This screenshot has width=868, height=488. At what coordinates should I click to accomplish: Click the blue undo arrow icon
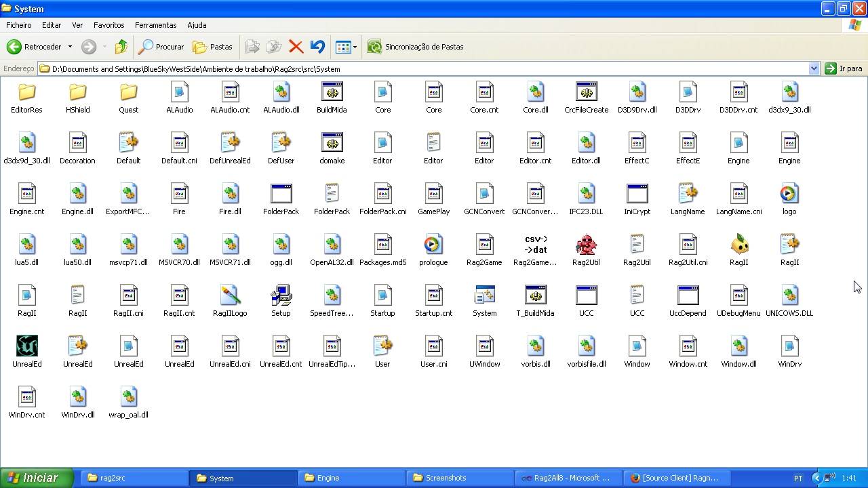(x=317, y=47)
